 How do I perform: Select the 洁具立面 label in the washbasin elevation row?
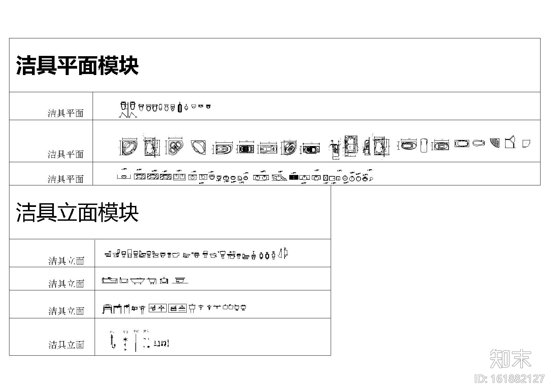tap(66, 311)
